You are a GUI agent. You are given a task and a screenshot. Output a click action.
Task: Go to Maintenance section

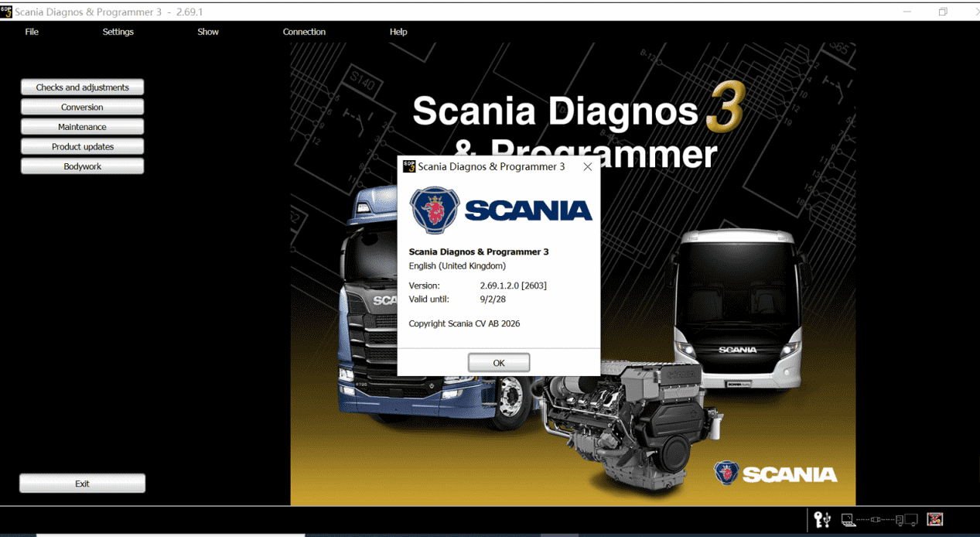(x=82, y=127)
